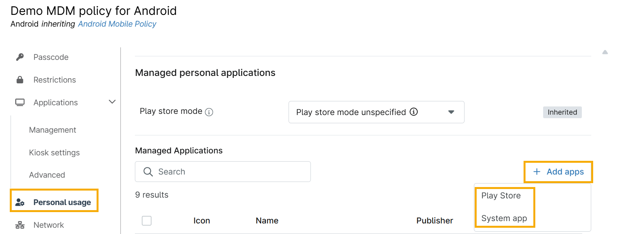Screen dimensions: 644x234
Task: Click the Add apps button
Action: coord(558,172)
